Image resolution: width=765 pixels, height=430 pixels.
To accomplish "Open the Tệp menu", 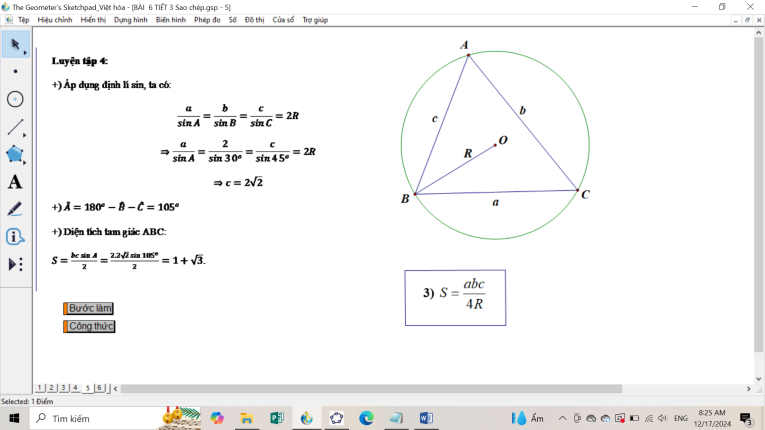I will tap(23, 20).
